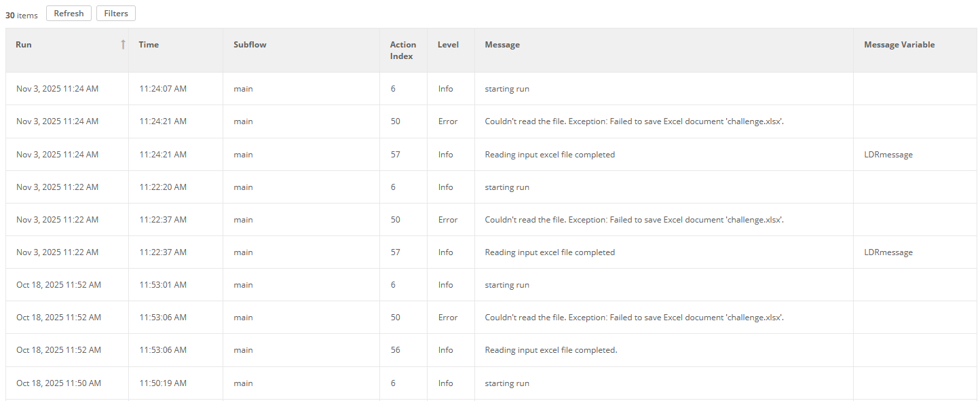Sort by the Time column header
This screenshot has height=401, width=980.
[x=149, y=45]
